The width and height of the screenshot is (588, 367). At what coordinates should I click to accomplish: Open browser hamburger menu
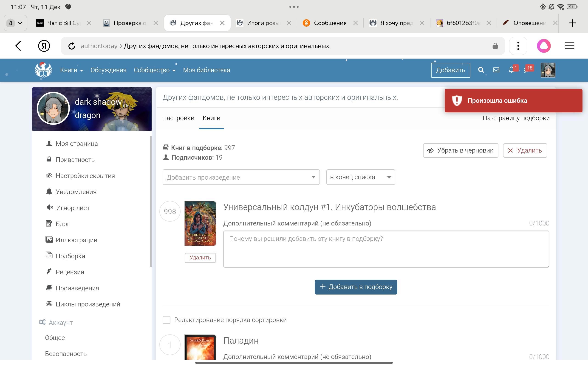pos(569,46)
